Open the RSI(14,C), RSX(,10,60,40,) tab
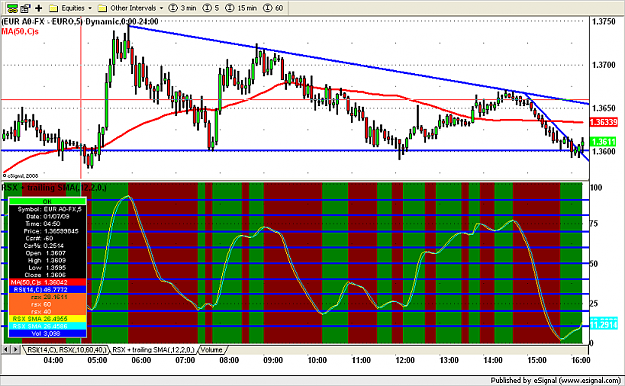Image resolution: width=625 pixels, height=386 pixels. coord(66,350)
